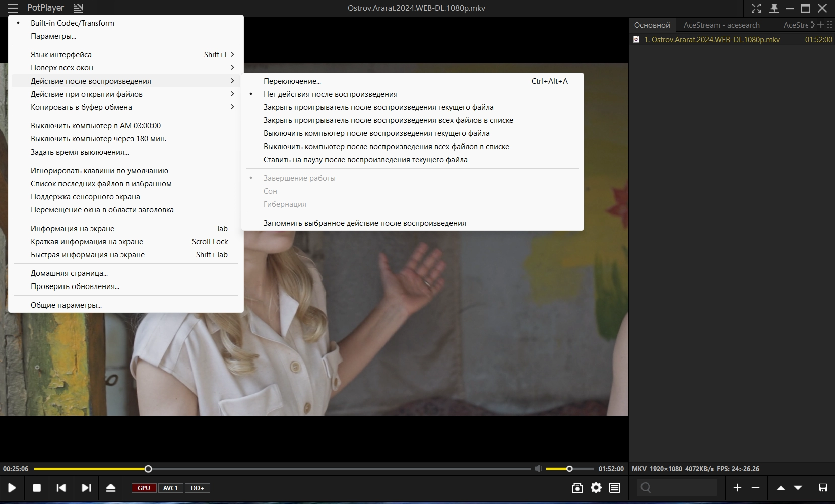Select "Ставить на паузу после воспроизведения текущего файла"

click(365, 160)
